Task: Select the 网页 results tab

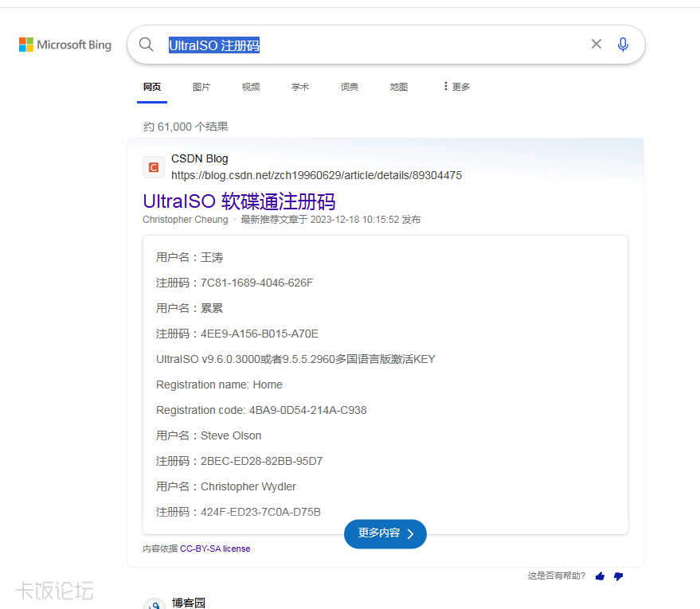Action: point(152,87)
